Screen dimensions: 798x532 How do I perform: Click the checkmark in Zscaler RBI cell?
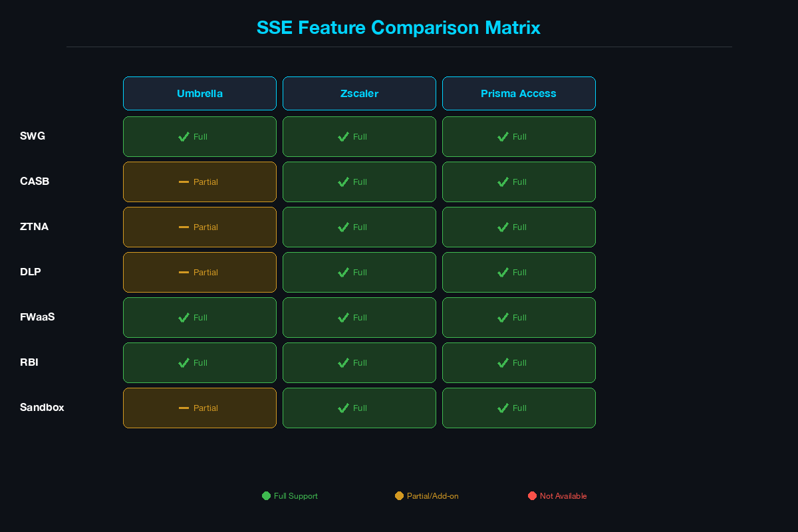coord(344,362)
